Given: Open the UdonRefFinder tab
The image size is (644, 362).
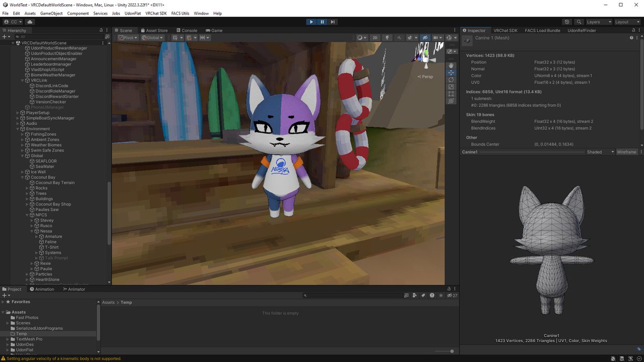Looking at the screenshot, I should 583,31.
